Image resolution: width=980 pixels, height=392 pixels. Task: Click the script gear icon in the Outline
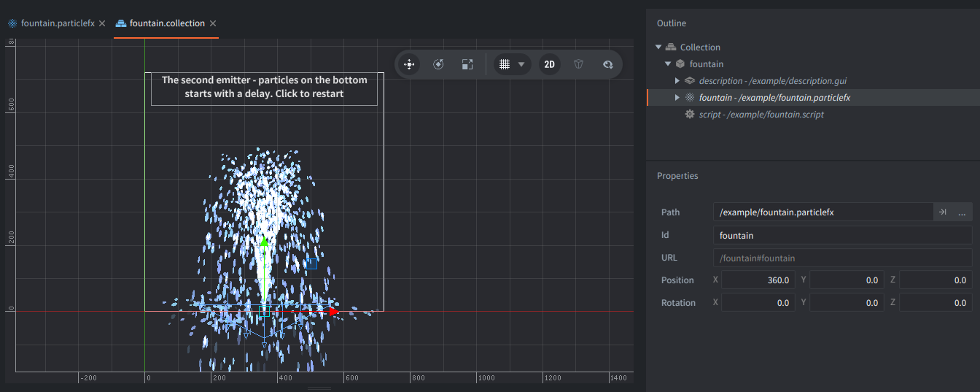tap(690, 115)
